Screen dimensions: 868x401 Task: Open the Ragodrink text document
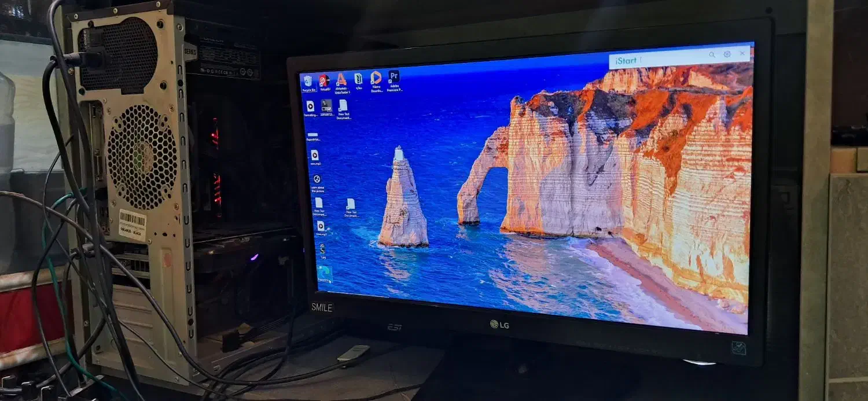coord(312,135)
